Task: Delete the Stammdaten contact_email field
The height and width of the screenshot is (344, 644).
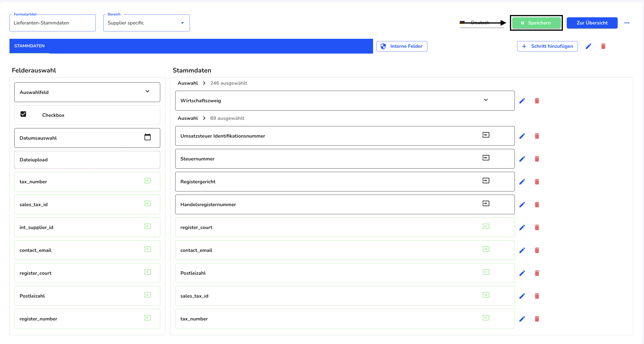Action: click(537, 250)
